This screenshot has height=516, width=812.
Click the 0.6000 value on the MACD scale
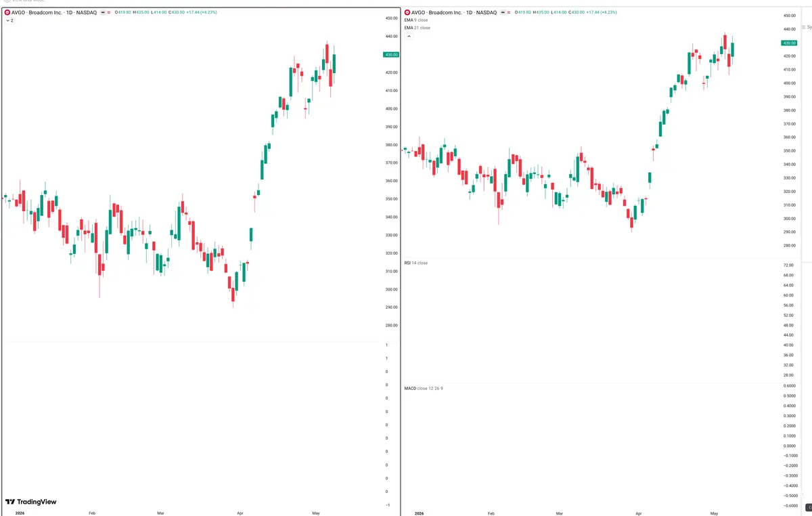point(788,386)
